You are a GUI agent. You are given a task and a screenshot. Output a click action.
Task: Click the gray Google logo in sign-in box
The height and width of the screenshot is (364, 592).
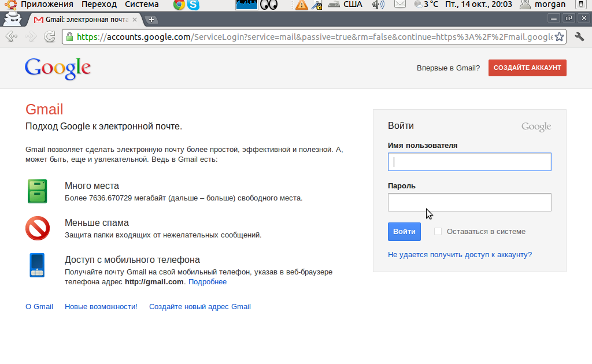(536, 127)
